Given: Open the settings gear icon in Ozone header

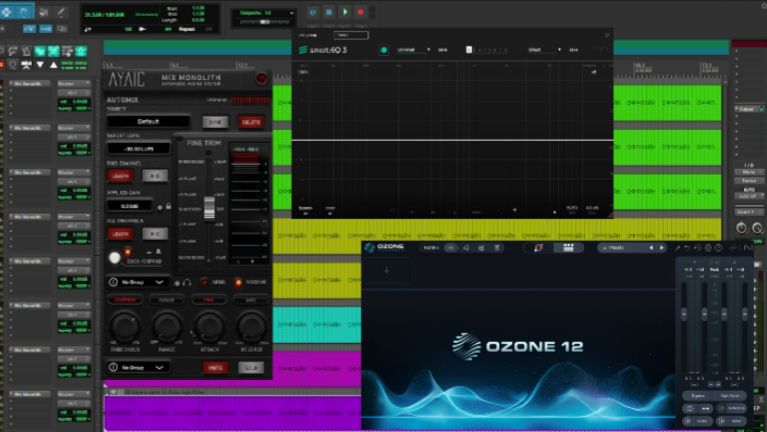Looking at the screenshot, I should tap(708, 248).
